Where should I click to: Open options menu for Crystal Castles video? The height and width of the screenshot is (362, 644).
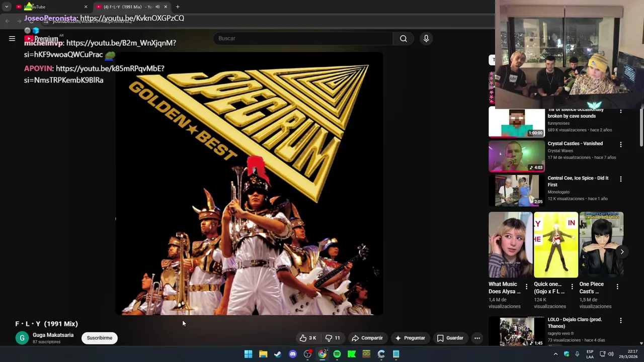click(620, 144)
